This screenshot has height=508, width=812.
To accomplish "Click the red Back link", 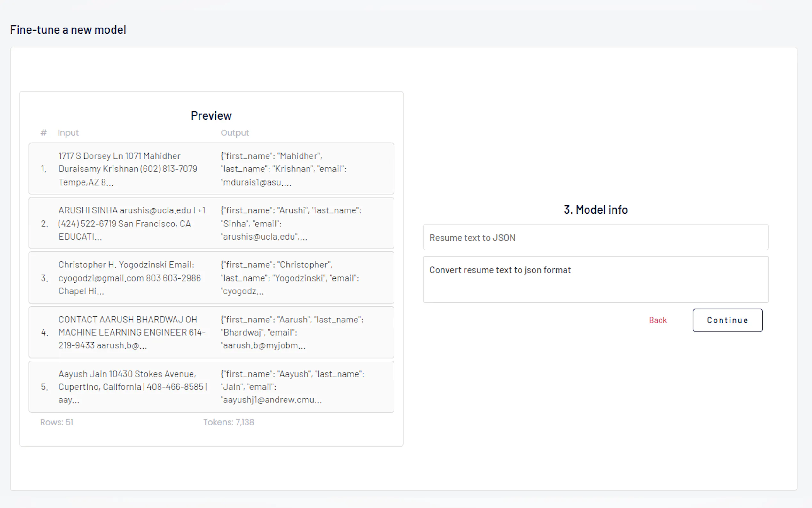I will tap(657, 320).
